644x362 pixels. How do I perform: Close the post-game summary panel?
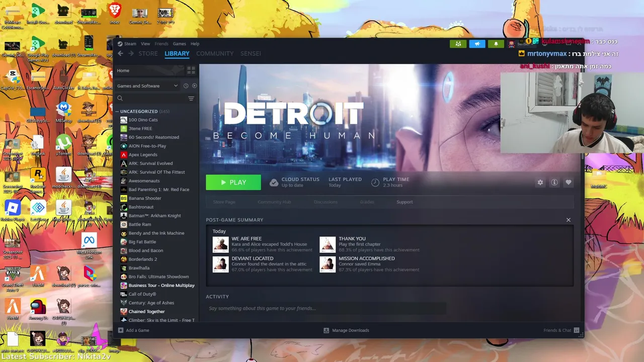coord(569,220)
